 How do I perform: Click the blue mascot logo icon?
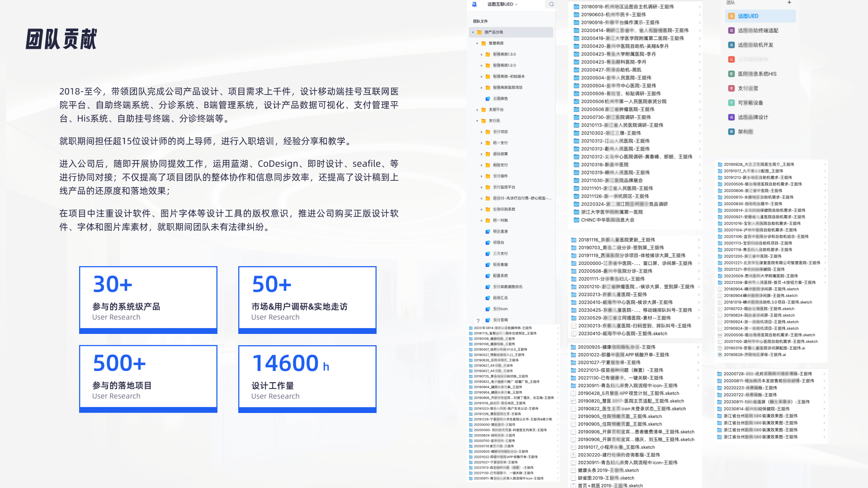click(474, 5)
